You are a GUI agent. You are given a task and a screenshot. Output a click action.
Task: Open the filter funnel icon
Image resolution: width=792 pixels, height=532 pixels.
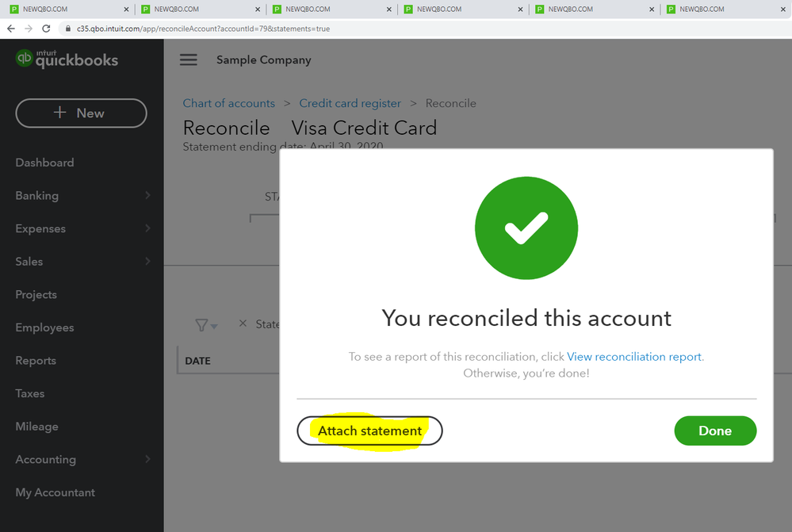[203, 325]
